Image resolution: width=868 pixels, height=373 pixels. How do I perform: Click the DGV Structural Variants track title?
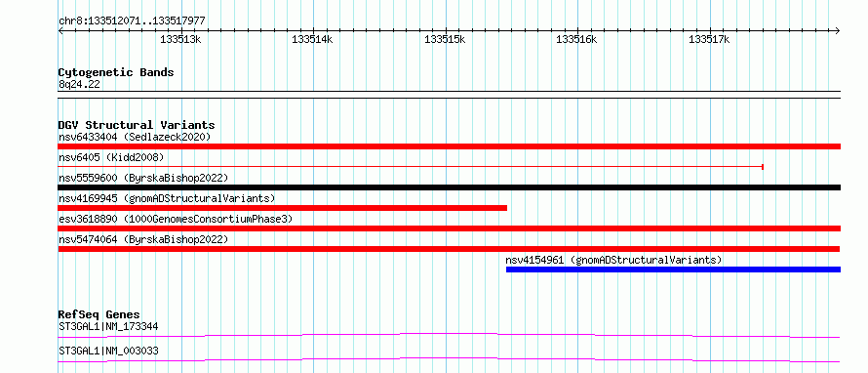(x=137, y=125)
